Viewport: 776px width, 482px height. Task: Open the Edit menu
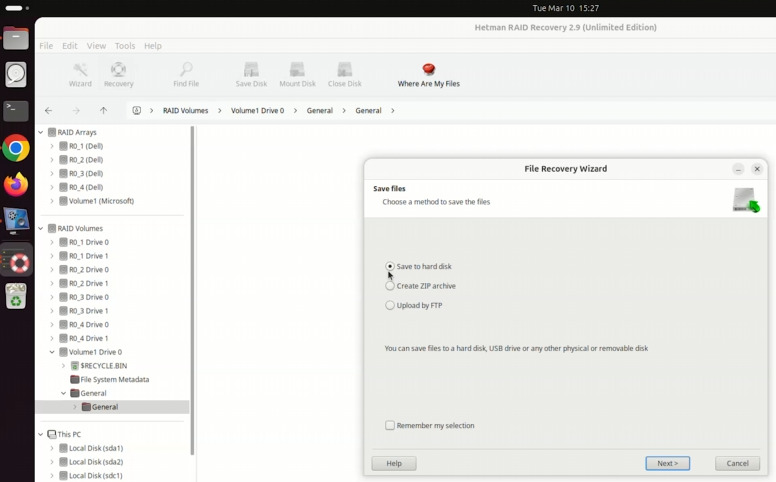coord(70,46)
